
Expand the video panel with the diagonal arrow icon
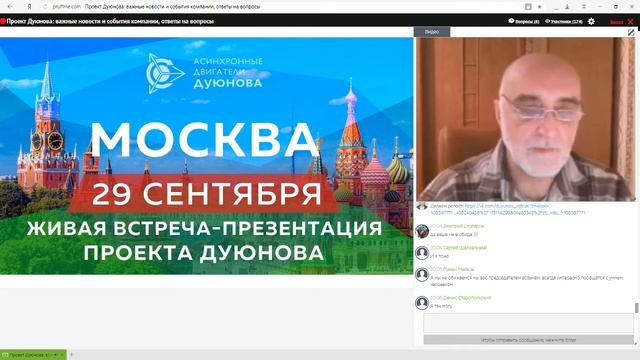pos(631,32)
